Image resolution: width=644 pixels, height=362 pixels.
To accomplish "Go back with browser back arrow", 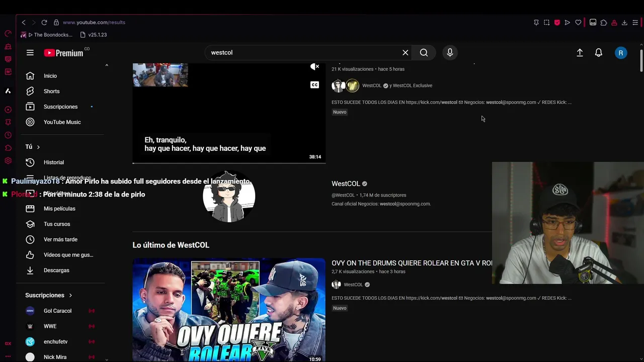I will point(24,23).
